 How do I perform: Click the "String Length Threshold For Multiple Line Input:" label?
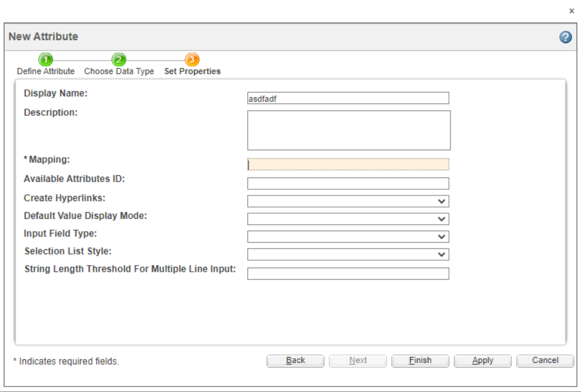(x=130, y=269)
